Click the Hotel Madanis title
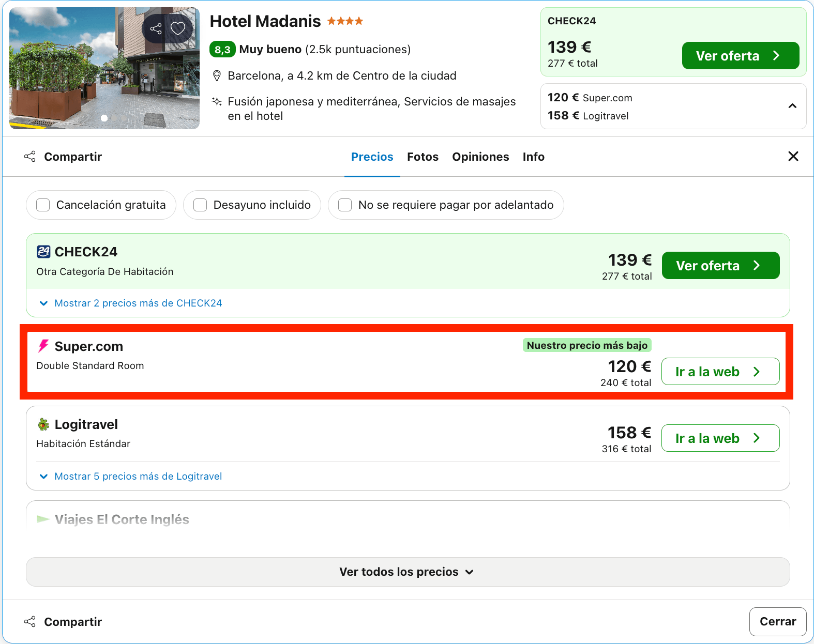Screen dimensions: 814x644 coord(265,21)
